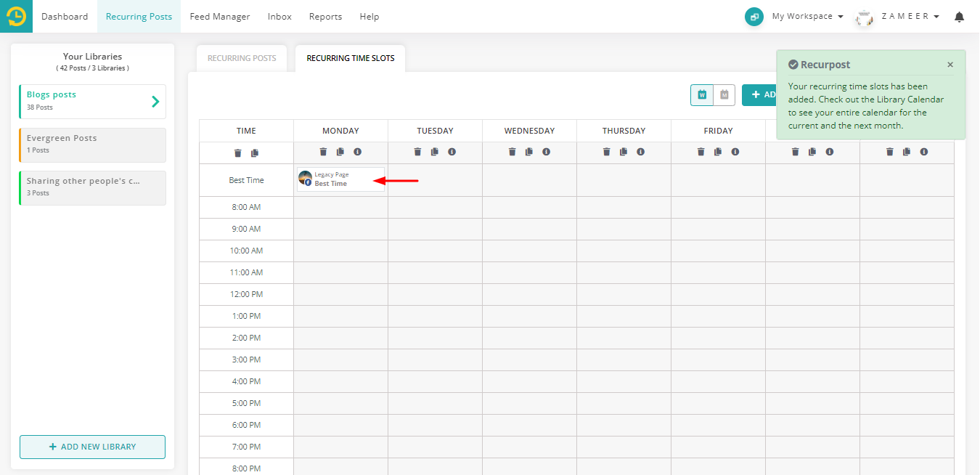Switch to the Recurring Posts tab

[x=242, y=58]
